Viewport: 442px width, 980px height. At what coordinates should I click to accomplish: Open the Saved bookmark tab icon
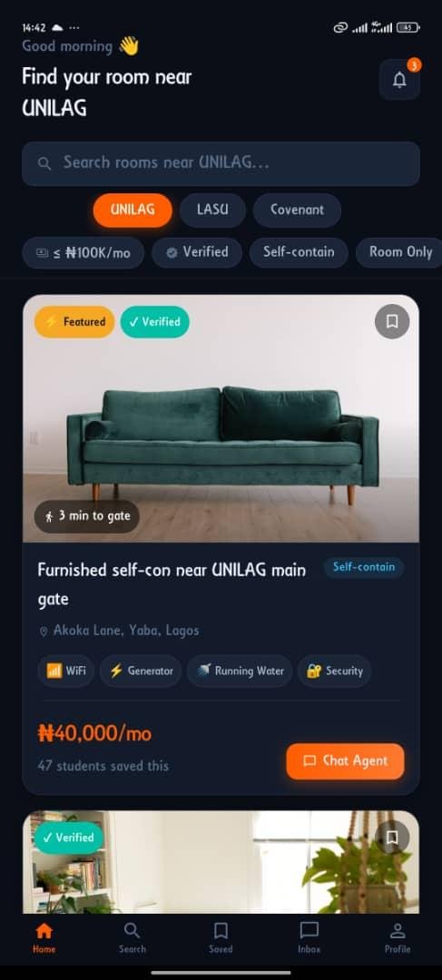tap(221, 930)
